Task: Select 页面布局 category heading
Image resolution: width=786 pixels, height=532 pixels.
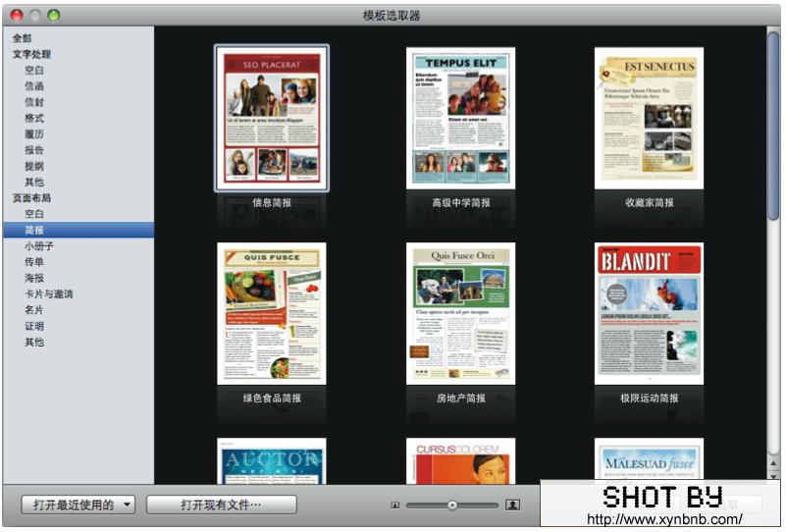Action: click(31, 198)
